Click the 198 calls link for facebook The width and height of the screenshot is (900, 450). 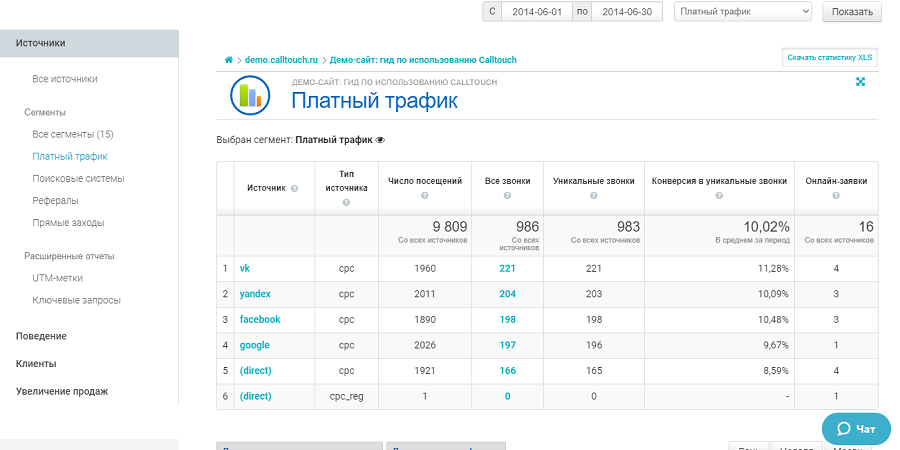click(x=507, y=319)
